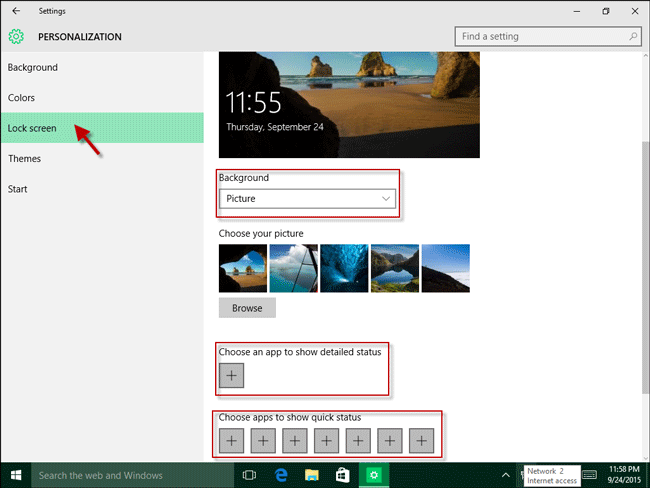Open the Background Picture dropdown
The height and width of the screenshot is (488, 650).
pos(307,199)
